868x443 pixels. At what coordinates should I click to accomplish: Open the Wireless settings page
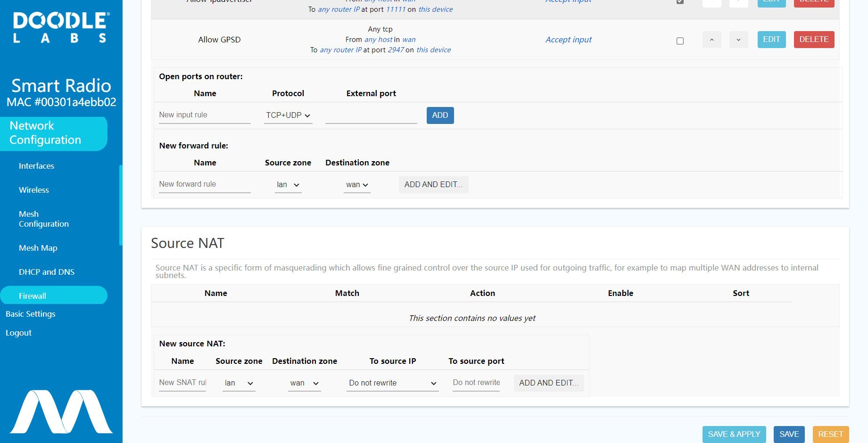coord(34,190)
